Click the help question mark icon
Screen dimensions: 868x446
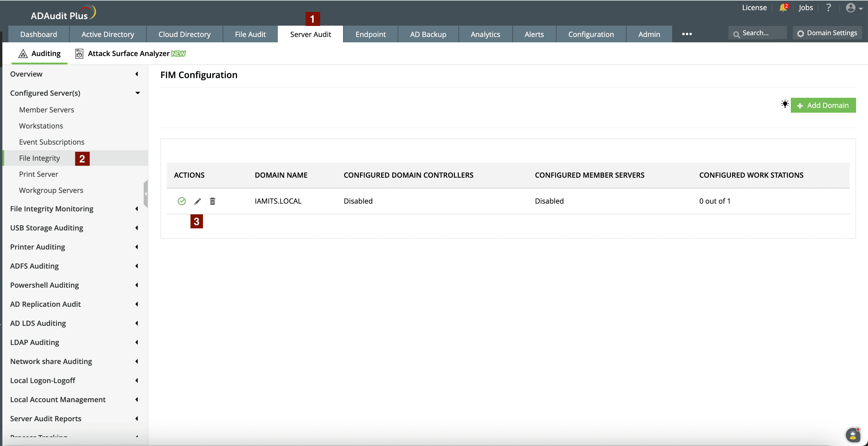click(828, 8)
